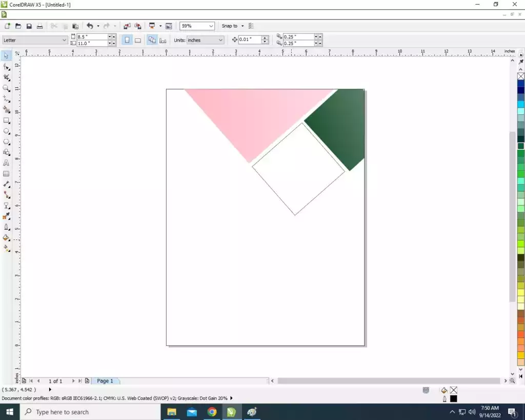The width and height of the screenshot is (525, 420).
Task: Open the zoom level 59% dropdown
Action: [211, 26]
